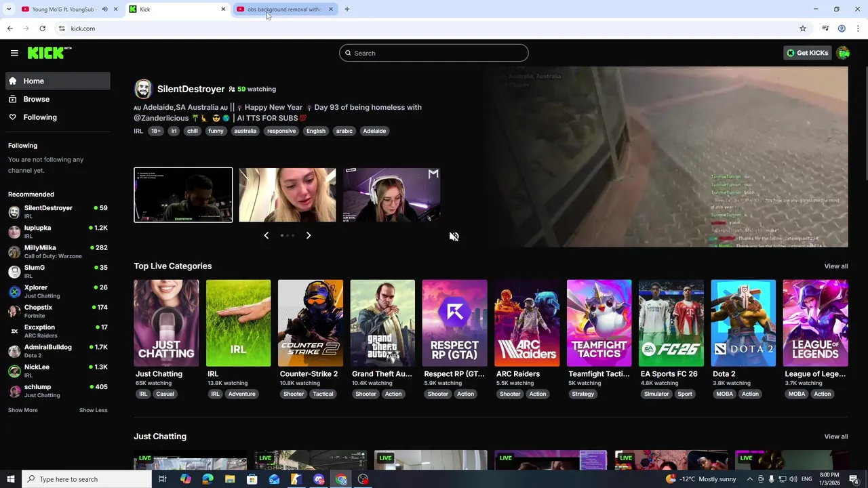Viewport: 868px width, 488px height.
Task: Go to next featured stream arrow
Action: pos(309,235)
